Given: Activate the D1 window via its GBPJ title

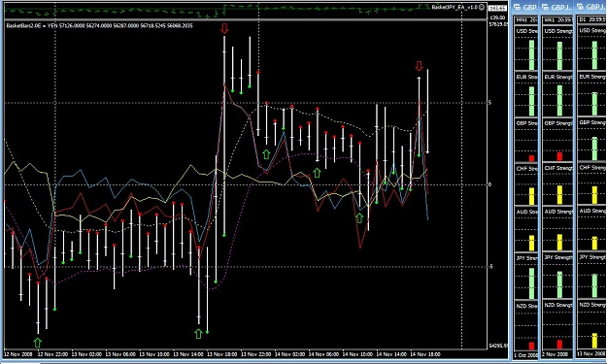Looking at the screenshot, I should [x=595, y=8].
